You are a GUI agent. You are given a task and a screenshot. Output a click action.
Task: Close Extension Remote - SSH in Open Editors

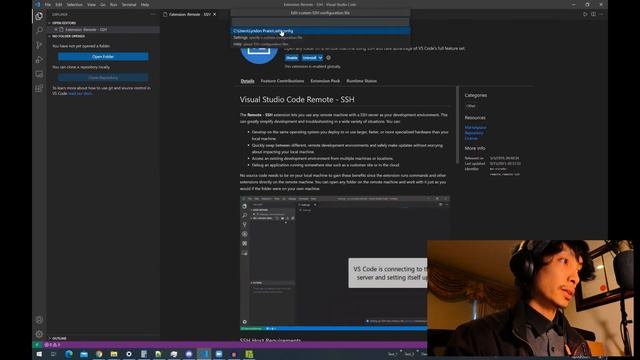click(x=56, y=29)
